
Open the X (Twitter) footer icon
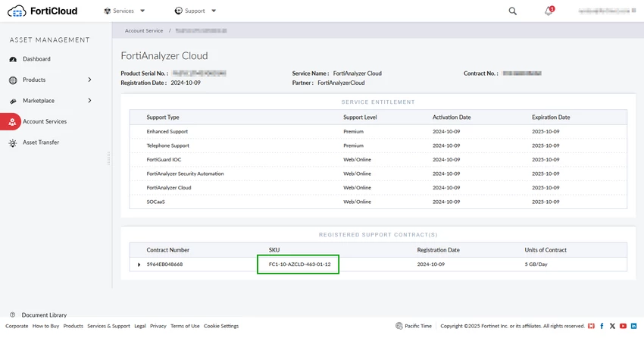(612, 326)
